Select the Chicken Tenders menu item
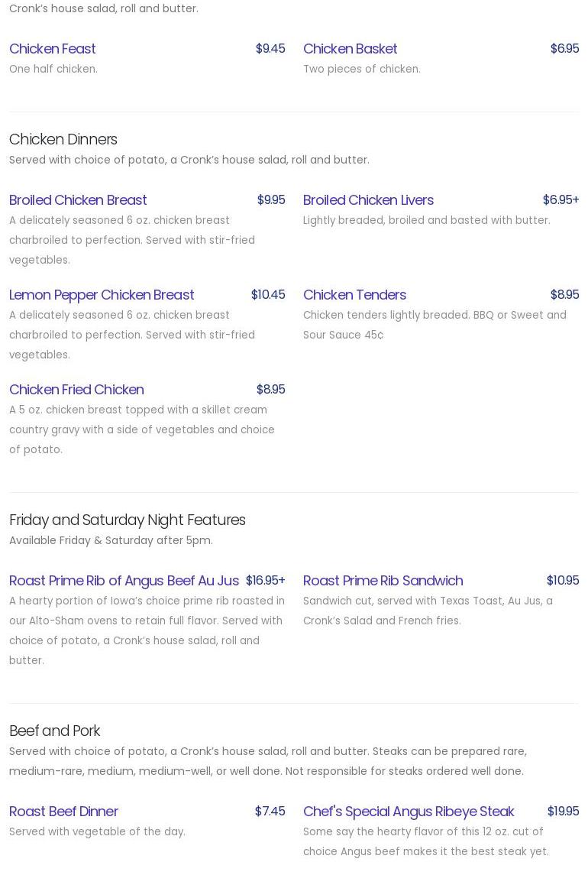588x875 pixels. (354, 294)
